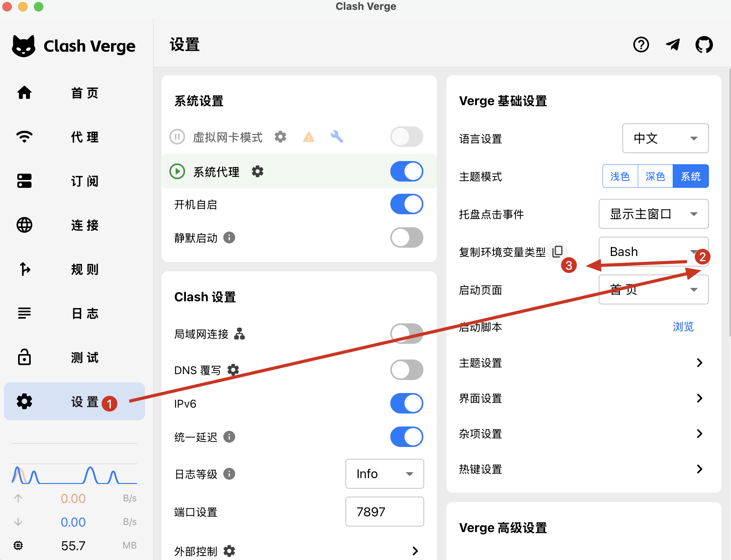The width and height of the screenshot is (731, 560).
Task: Click the settings page scrollbar
Action: click(x=729, y=203)
